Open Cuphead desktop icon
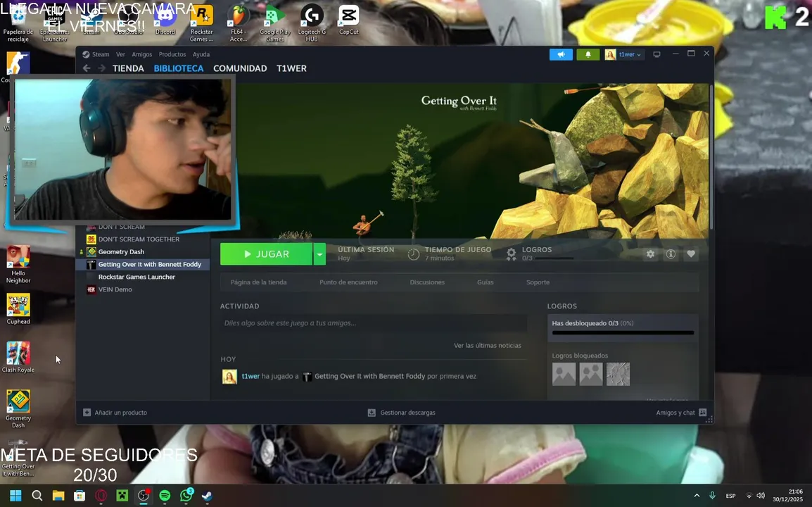 click(x=18, y=310)
